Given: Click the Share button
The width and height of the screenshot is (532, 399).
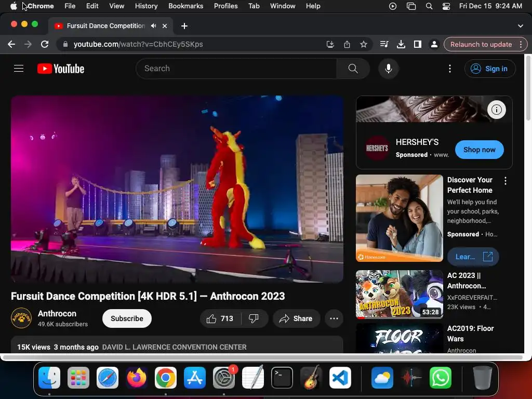Looking at the screenshot, I should tap(296, 318).
